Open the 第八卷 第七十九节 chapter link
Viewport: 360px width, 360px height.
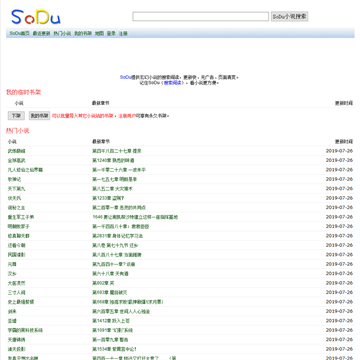[x=115, y=245]
